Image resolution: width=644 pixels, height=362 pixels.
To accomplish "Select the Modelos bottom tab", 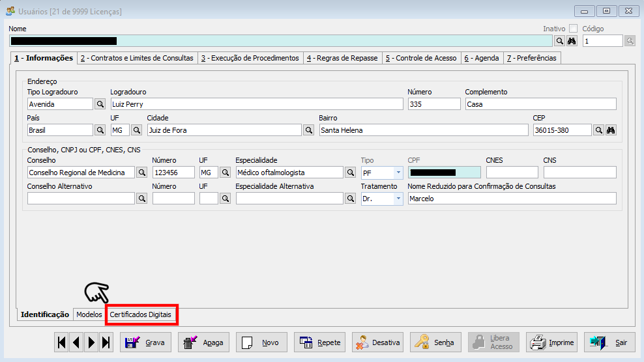I will coord(89,314).
